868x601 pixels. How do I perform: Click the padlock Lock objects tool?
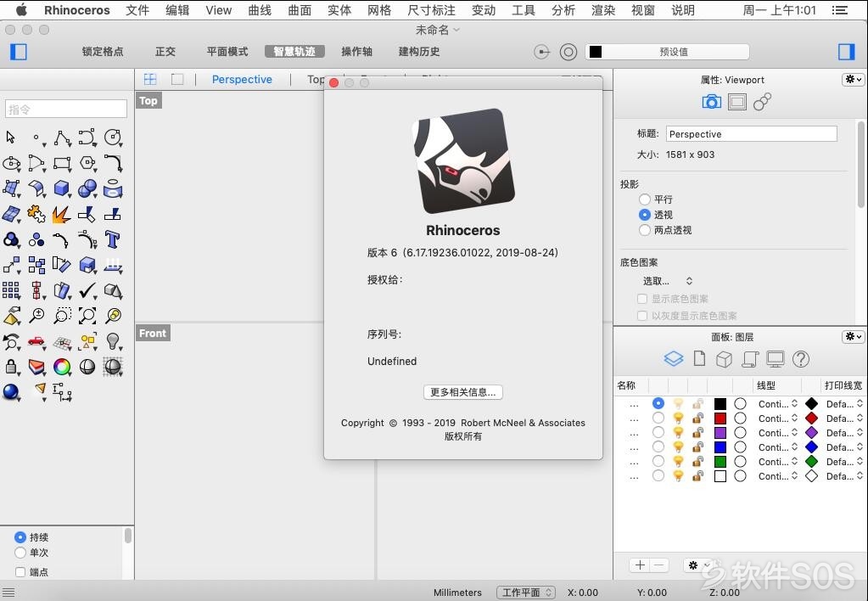point(11,366)
